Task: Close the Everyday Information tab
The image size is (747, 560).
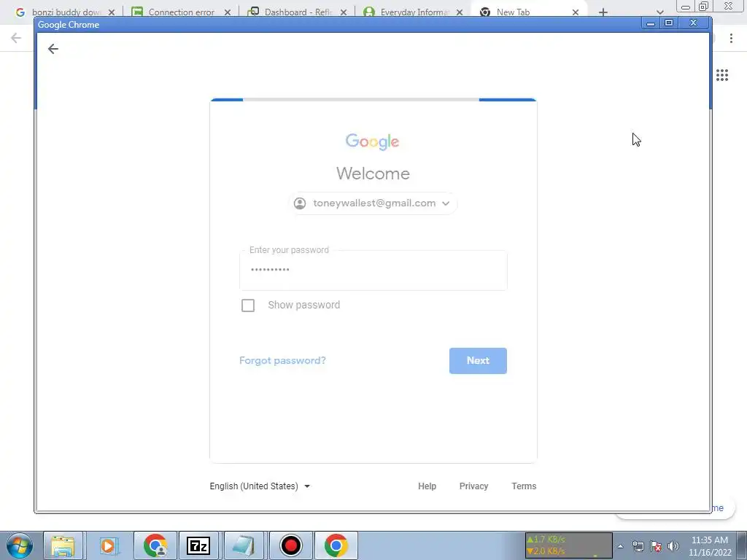Action: point(460,12)
